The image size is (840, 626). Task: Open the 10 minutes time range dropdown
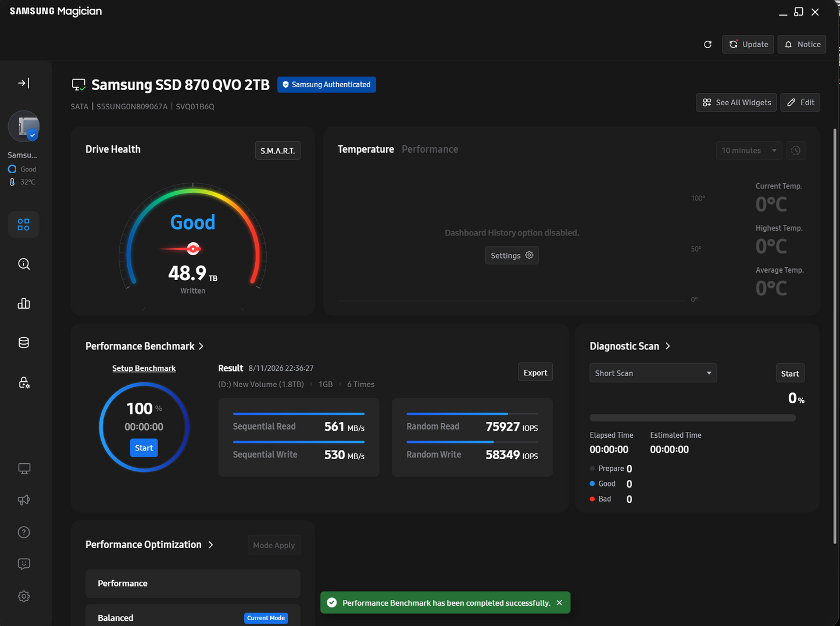coord(749,151)
